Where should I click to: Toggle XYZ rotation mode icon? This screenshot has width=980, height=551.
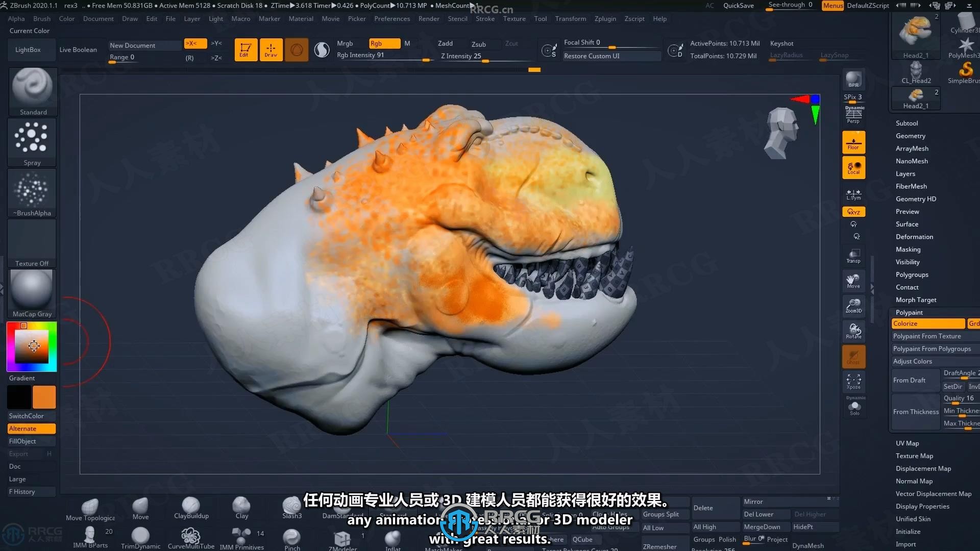853,212
